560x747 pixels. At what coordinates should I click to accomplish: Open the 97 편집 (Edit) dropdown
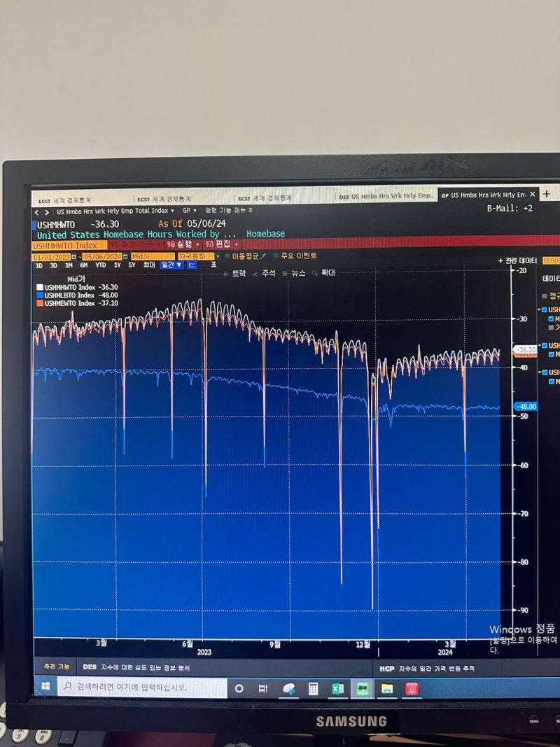coord(221,244)
